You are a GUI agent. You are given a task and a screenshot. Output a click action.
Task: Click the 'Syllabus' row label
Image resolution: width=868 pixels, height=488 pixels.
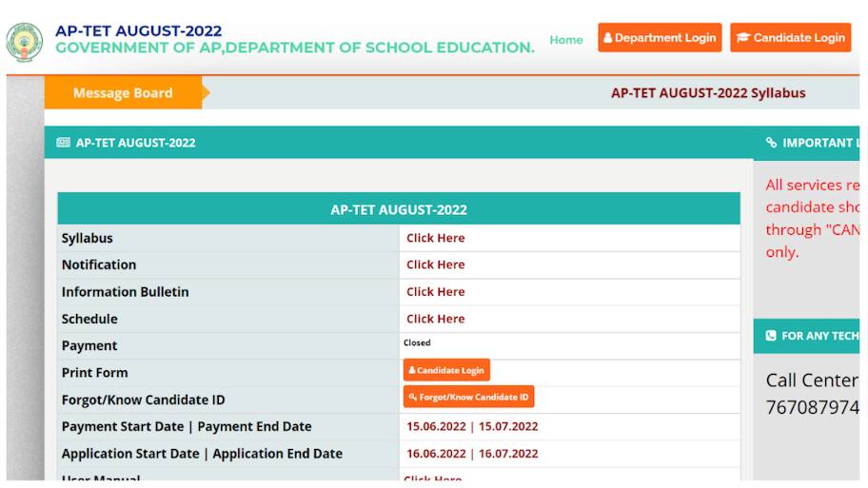coord(88,239)
